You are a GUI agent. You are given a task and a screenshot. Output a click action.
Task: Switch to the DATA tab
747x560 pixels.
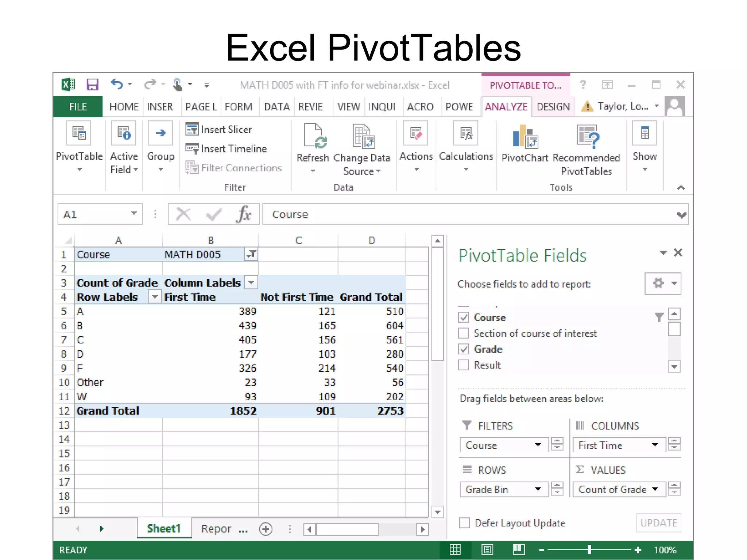point(276,106)
